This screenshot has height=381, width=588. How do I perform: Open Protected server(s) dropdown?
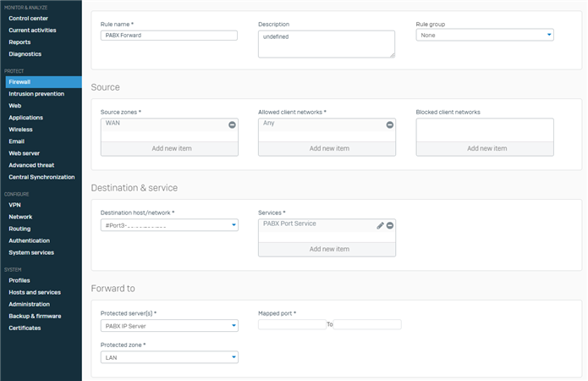tap(169, 326)
